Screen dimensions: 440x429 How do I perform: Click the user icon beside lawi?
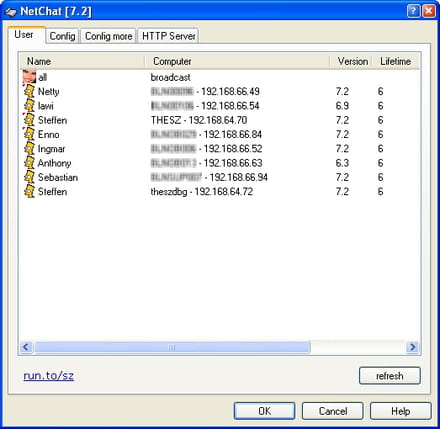click(29, 106)
